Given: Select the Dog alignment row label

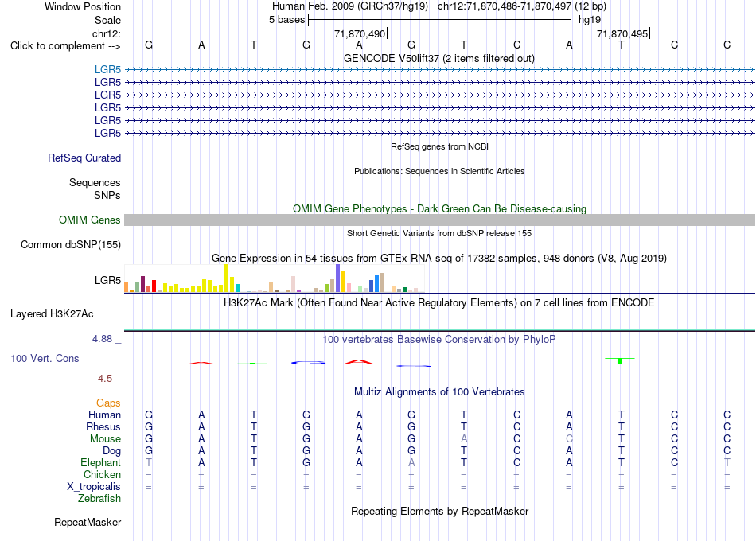Looking at the screenshot, I should point(111,451).
